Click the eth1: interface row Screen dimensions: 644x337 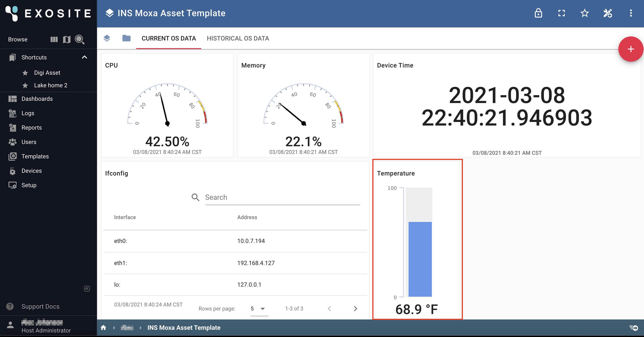coord(235,263)
